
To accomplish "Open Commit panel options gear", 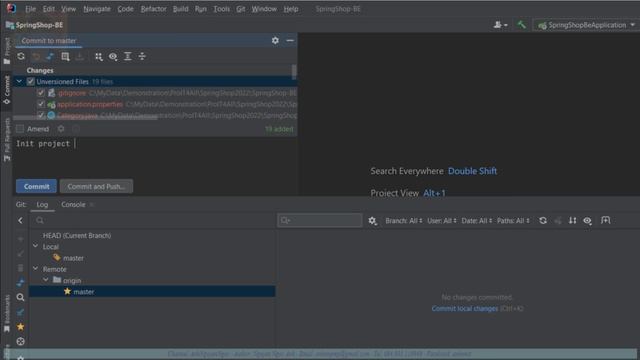I will (276, 40).
